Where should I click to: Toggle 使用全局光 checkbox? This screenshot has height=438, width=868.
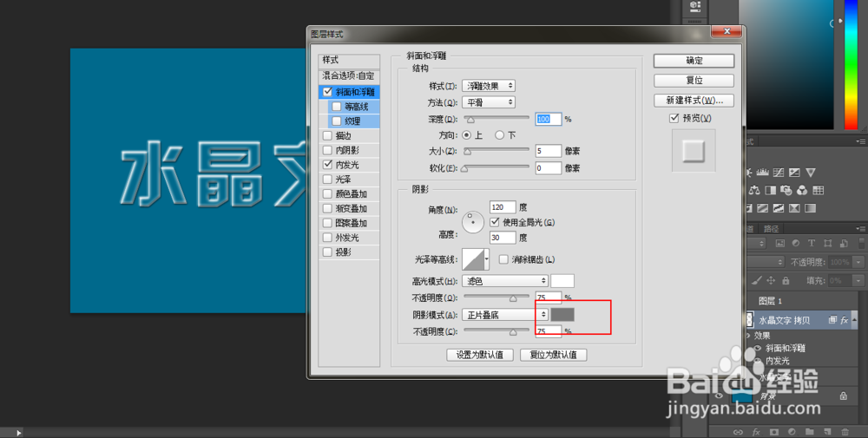495,222
